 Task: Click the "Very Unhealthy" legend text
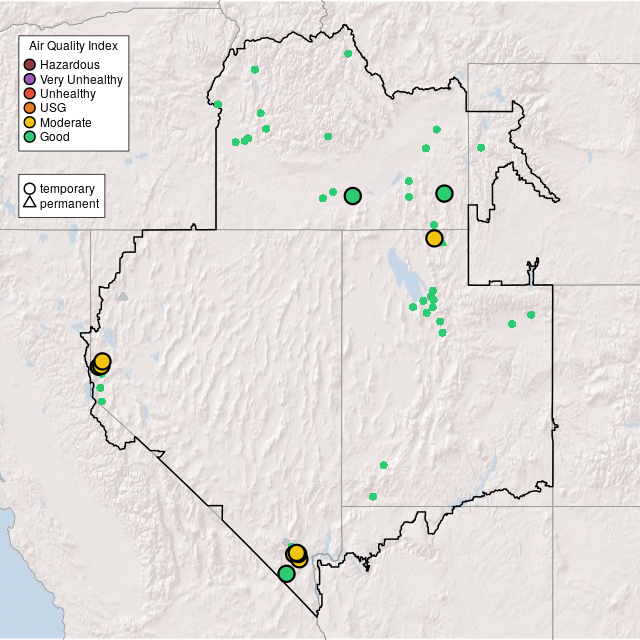[x=81, y=79]
